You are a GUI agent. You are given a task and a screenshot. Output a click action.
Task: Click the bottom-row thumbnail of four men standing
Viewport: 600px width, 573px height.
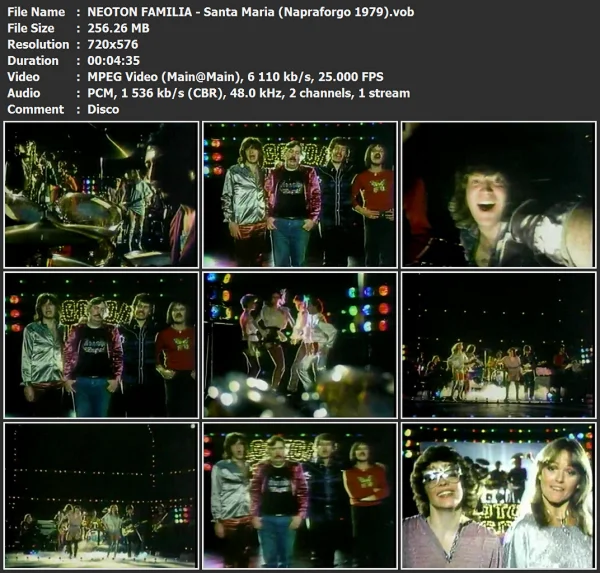(300, 496)
